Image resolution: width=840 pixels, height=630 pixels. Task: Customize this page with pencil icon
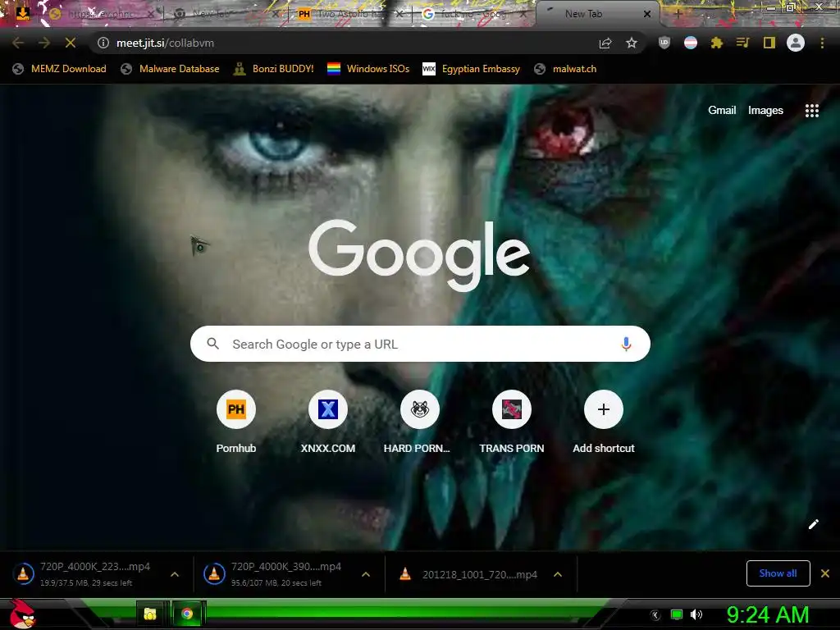pyautogui.click(x=813, y=524)
